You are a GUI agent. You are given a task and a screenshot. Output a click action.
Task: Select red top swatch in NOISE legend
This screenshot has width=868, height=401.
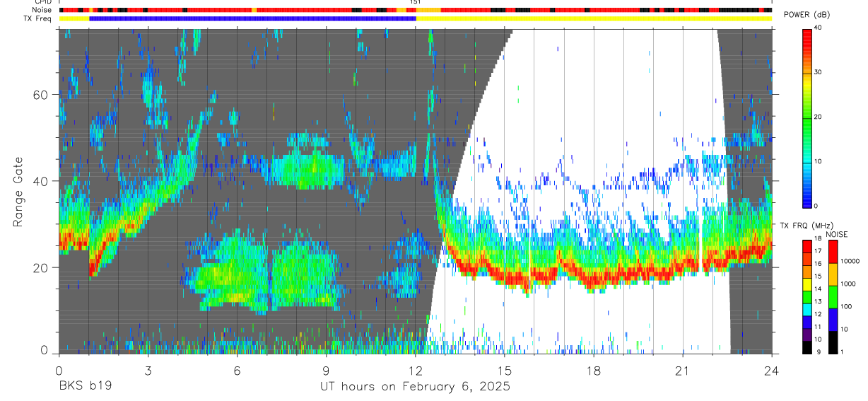(x=833, y=252)
